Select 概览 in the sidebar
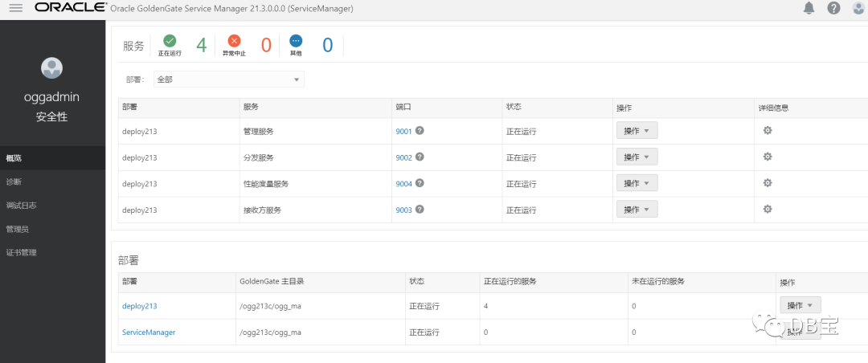868x363 pixels. click(52, 158)
